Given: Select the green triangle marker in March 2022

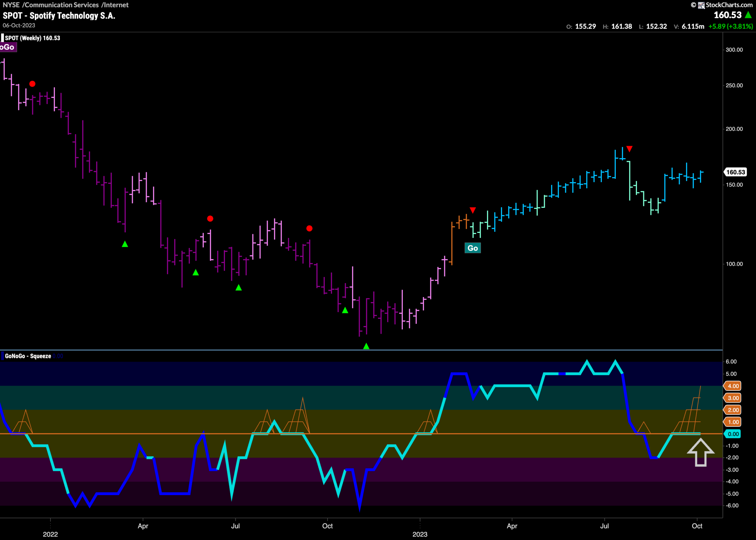Looking at the screenshot, I should pos(125,244).
